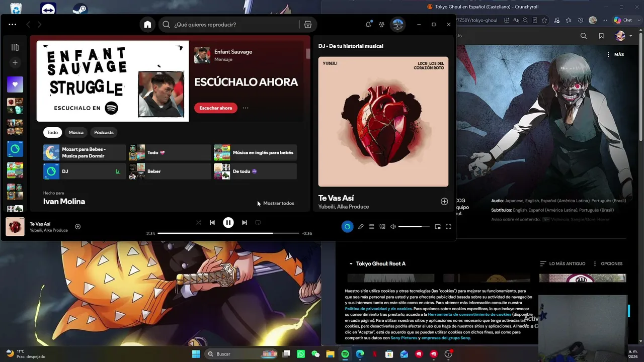
Task: Search on the Crunchyroll page
Action: tap(584, 36)
